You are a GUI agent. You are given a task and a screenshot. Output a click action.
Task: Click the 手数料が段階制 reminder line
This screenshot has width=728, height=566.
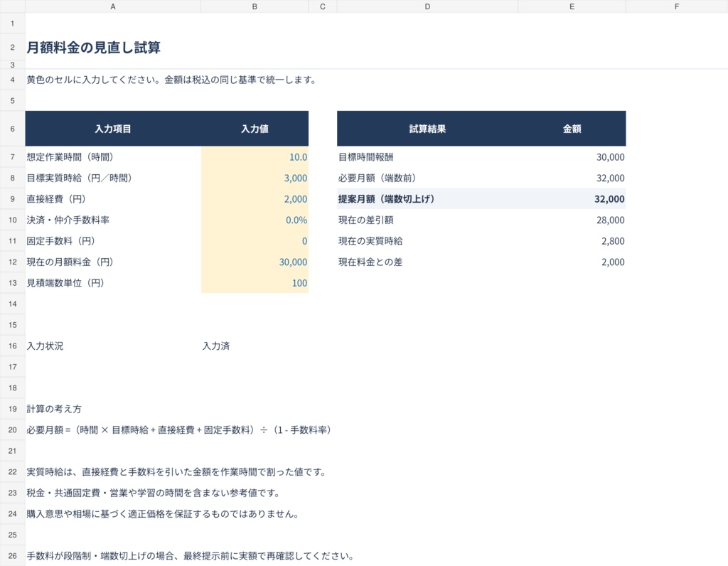point(191,556)
